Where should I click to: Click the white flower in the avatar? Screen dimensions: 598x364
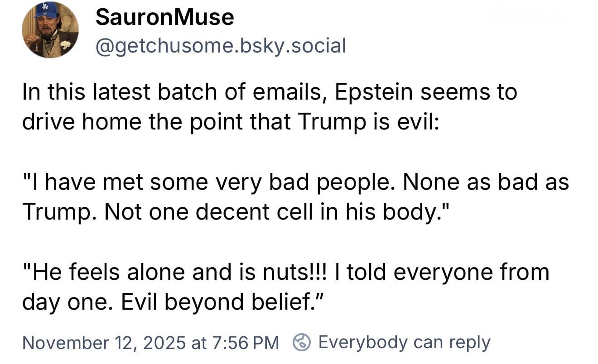coord(65,44)
